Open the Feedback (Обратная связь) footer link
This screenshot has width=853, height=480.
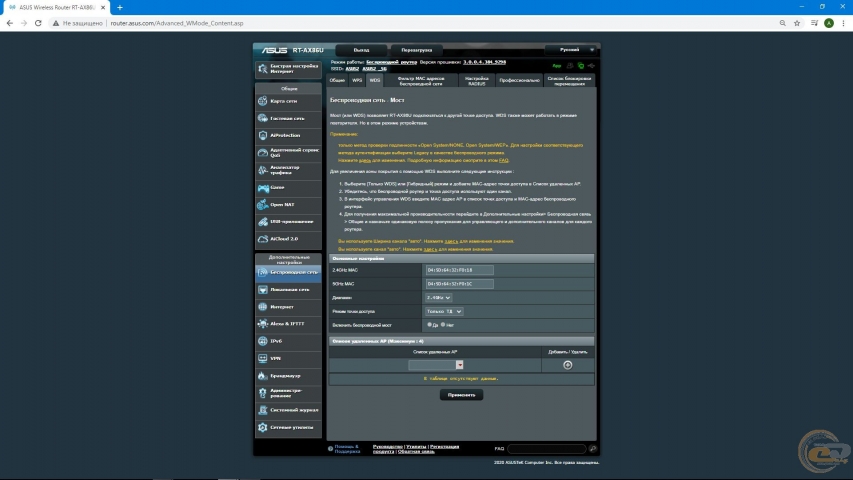[416, 452]
